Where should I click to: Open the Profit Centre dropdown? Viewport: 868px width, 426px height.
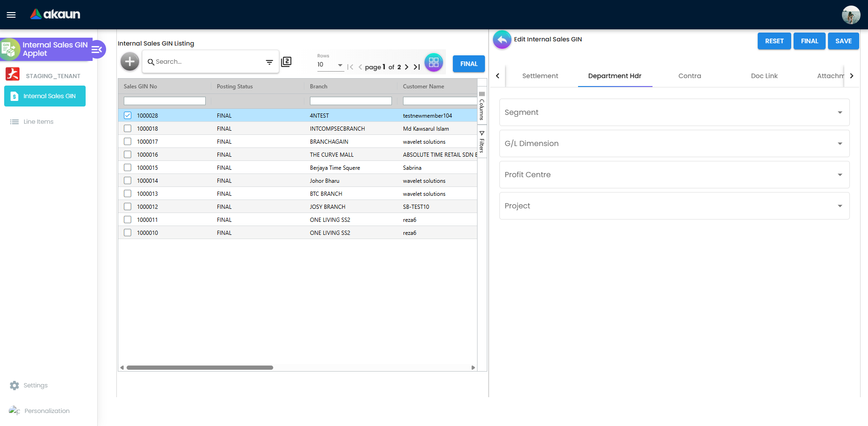pyautogui.click(x=674, y=174)
